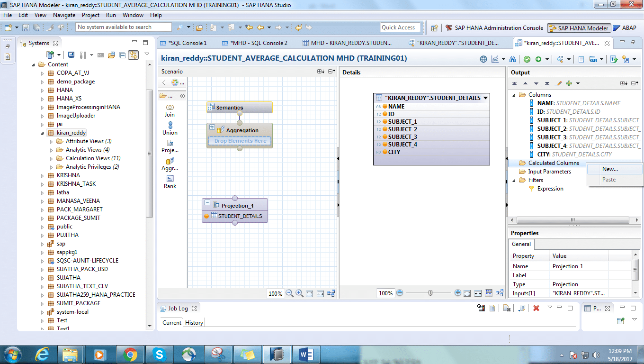
Task: Select the Projection node in palette
Action: pyautogui.click(x=170, y=146)
